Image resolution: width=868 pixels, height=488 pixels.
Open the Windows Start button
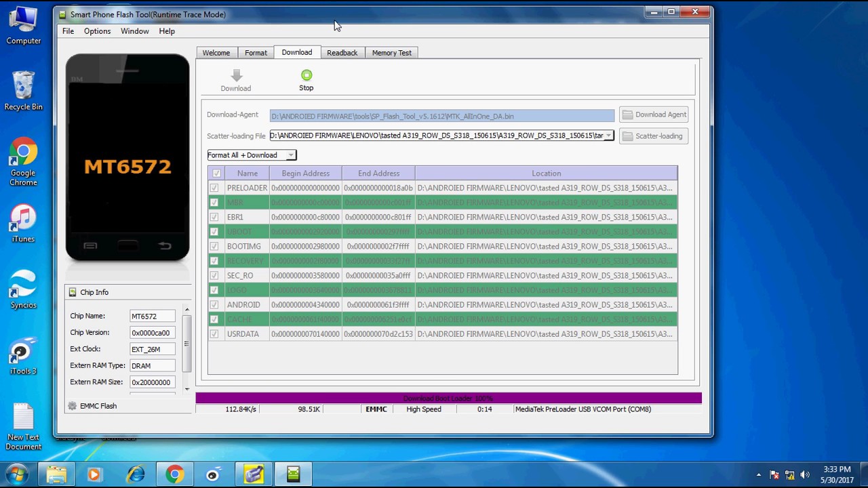(x=17, y=474)
